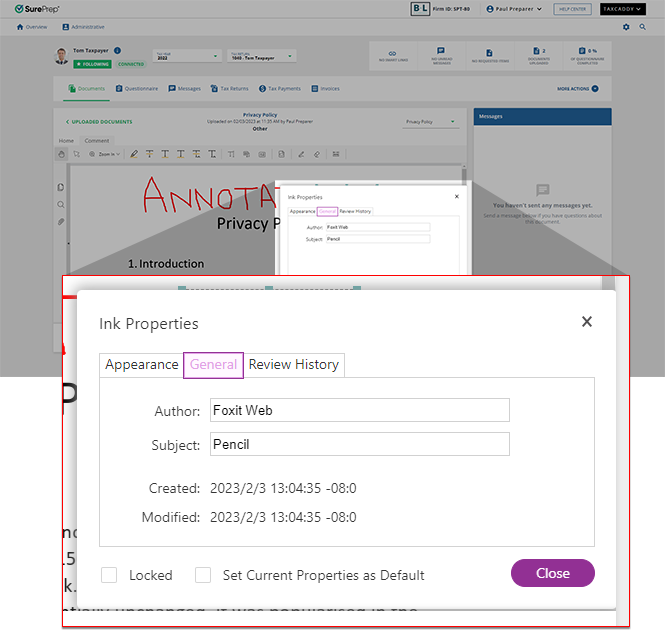
Task: Open the TAXCADDY dropdown
Action: pyautogui.click(x=622, y=9)
